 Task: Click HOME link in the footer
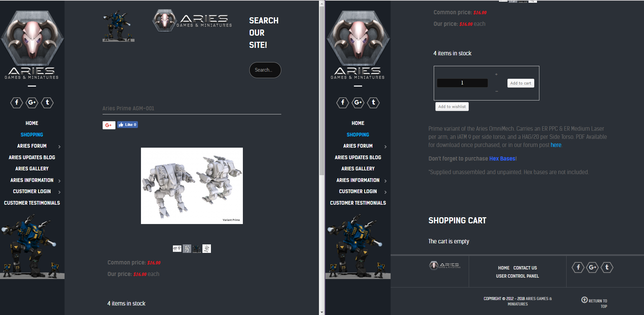point(504,268)
